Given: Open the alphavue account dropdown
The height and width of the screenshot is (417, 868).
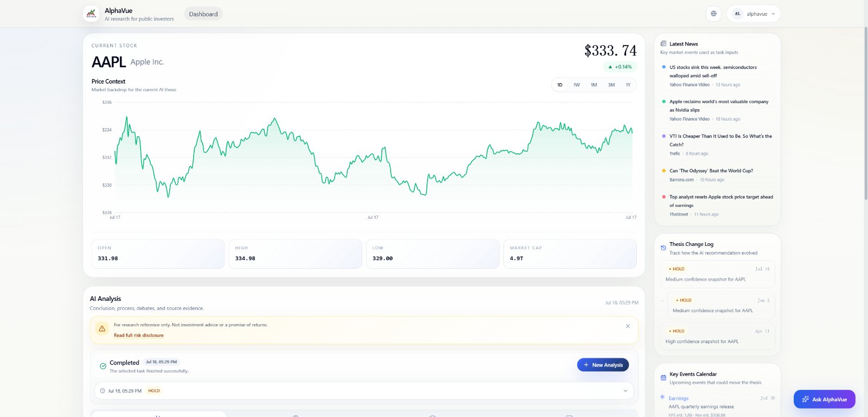Looking at the screenshot, I should pos(754,14).
